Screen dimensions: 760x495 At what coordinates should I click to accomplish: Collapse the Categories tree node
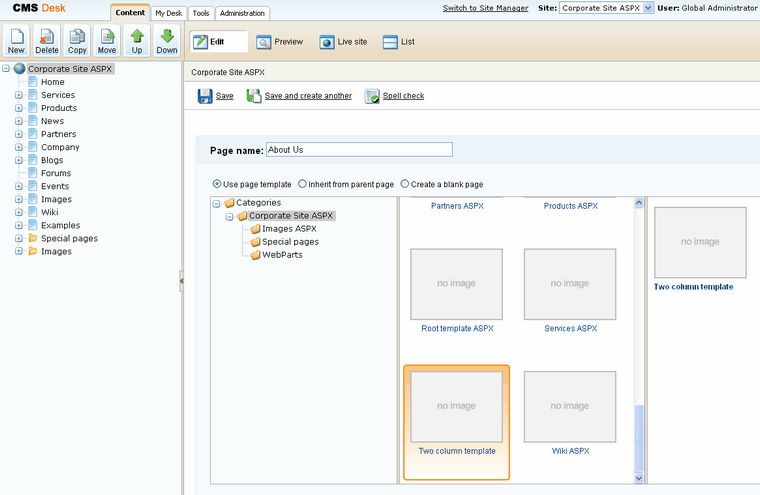click(217, 204)
